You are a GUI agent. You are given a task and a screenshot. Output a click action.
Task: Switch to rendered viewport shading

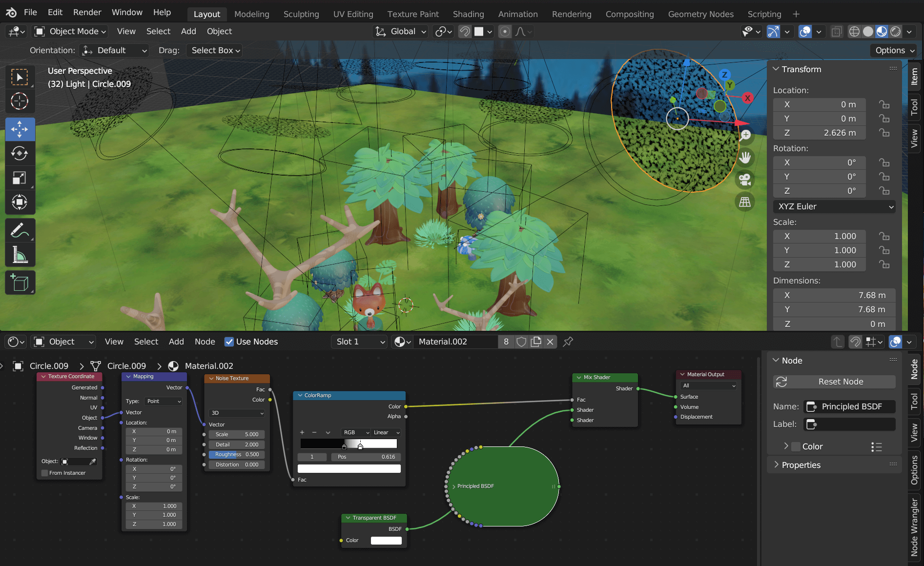click(x=895, y=32)
